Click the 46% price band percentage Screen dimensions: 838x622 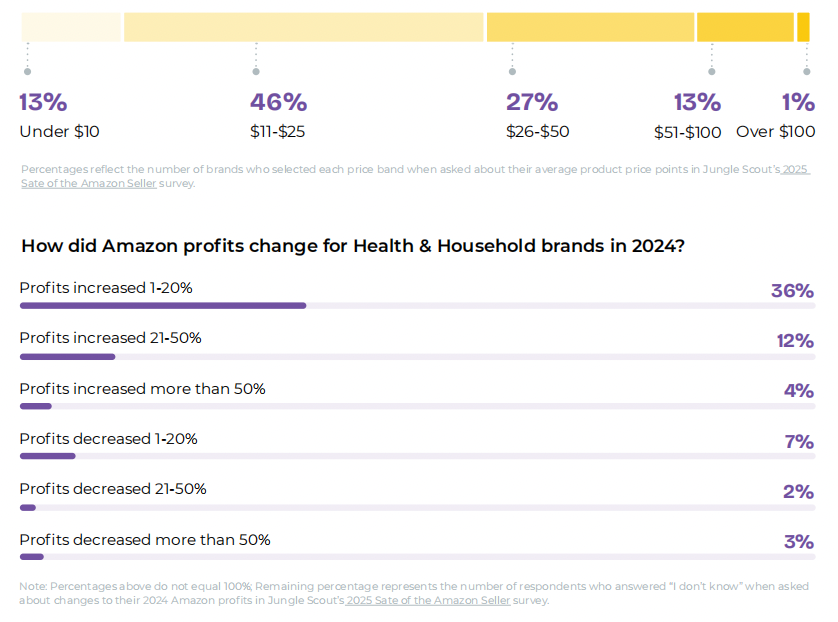(x=278, y=102)
